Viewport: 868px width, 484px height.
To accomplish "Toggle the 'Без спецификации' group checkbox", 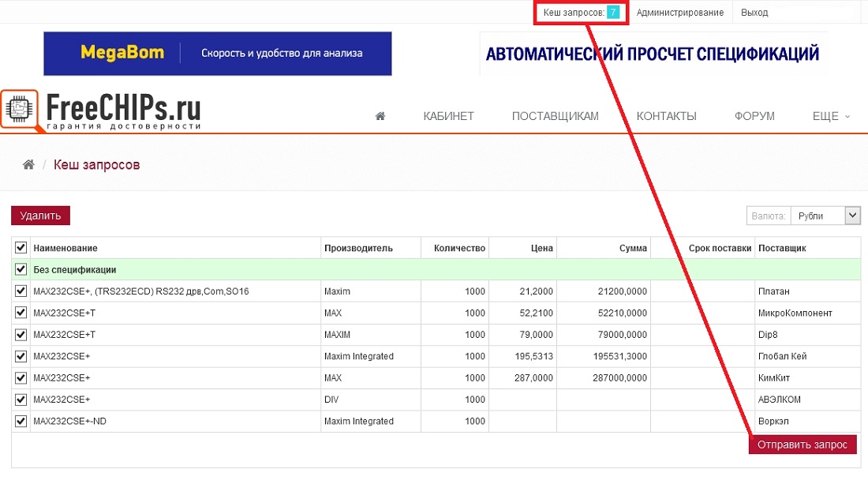I will pyautogui.click(x=21, y=269).
